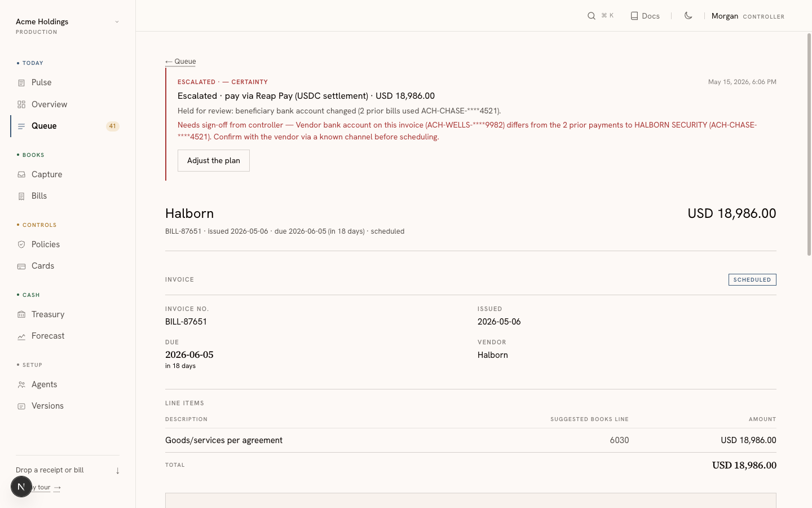
Task: Click the Adjust the plan button
Action: (x=214, y=161)
